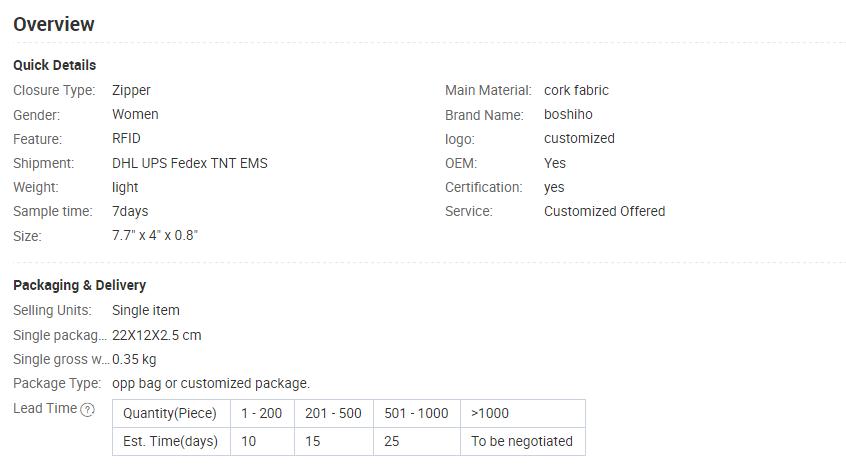Select the 201 - 500 quantity cell
The height and width of the screenshot is (471, 846).
click(333, 413)
